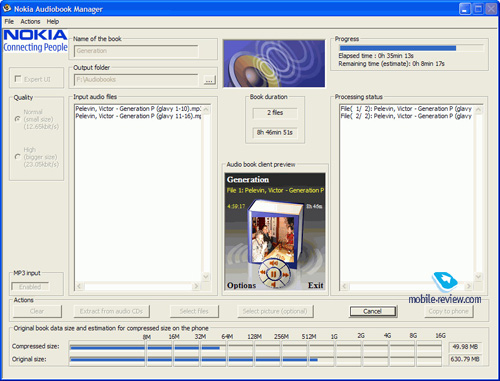Click the Original size bar

pos(256,360)
